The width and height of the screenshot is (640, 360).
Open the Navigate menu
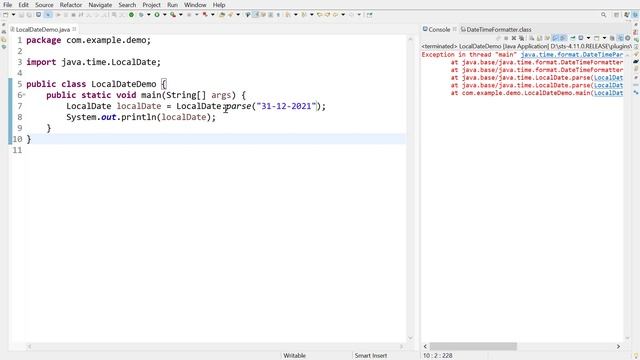pyautogui.click(x=100, y=5)
